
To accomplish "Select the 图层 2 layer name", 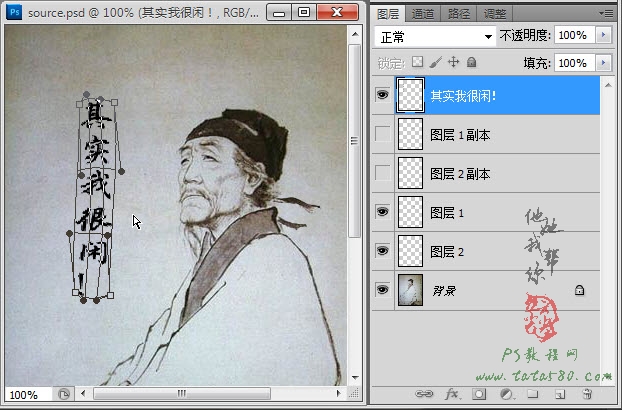I will click(447, 252).
